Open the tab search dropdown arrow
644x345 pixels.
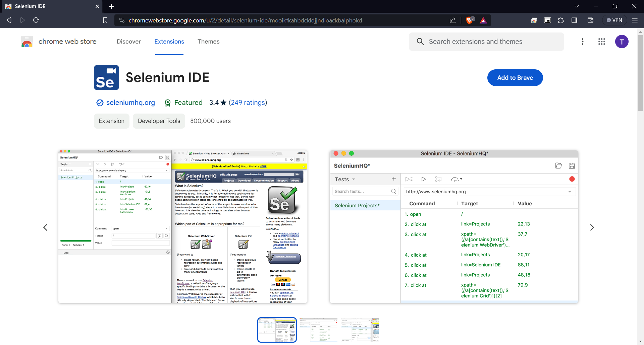pyautogui.click(x=576, y=6)
